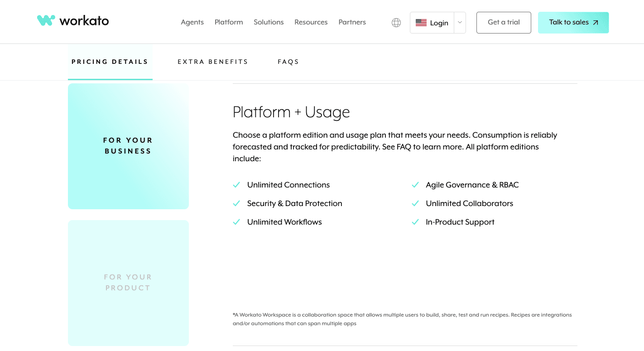Click the Talk to sales button

tap(573, 23)
